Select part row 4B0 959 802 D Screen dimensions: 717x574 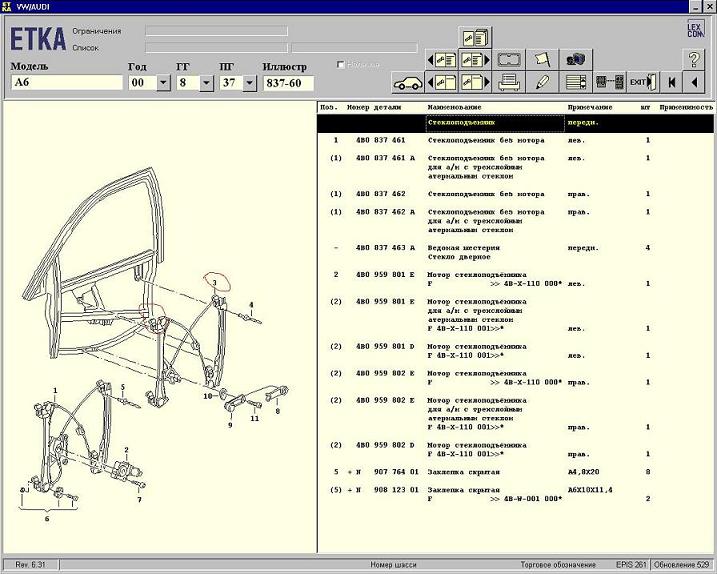(515, 450)
